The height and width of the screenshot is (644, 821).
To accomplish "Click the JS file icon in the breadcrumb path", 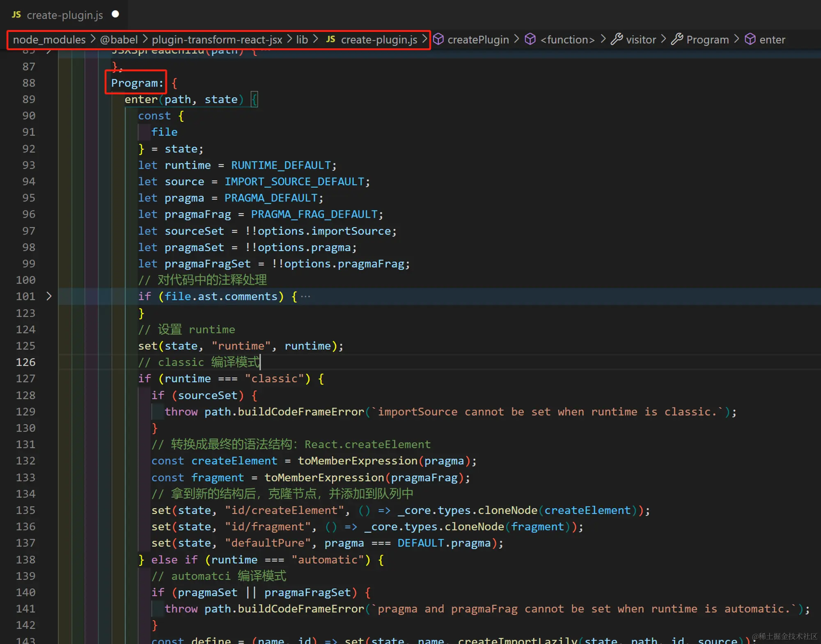I will pyautogui.click(x=330, y=39).
